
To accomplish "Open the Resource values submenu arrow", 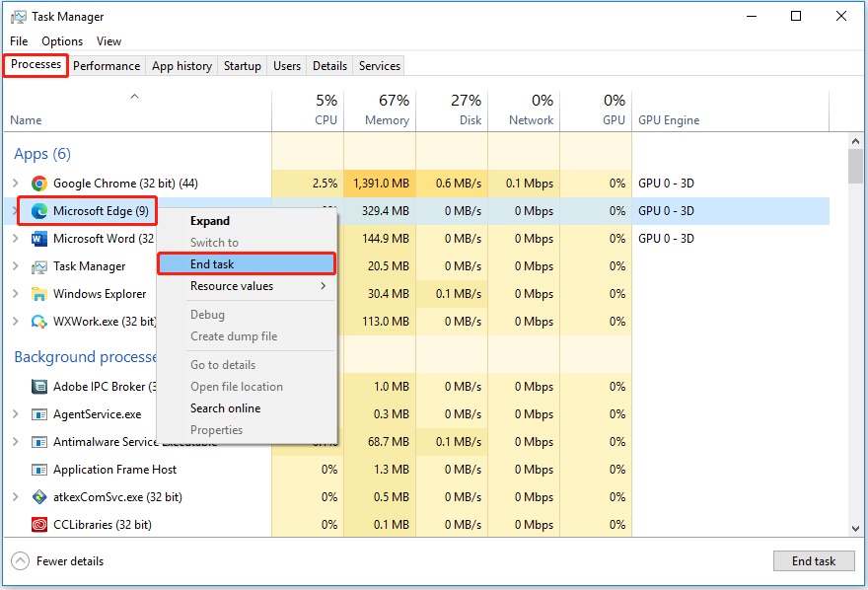I will [323, 286].
